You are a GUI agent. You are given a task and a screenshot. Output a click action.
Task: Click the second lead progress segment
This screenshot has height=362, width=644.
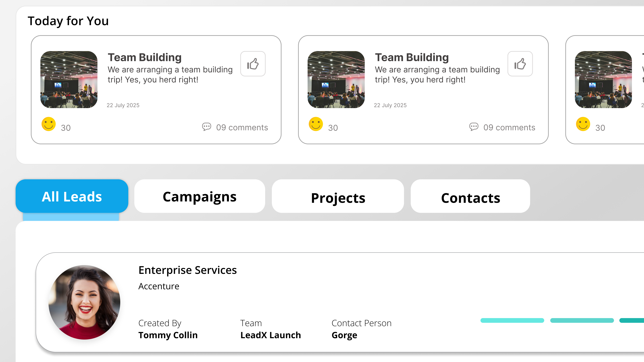tap(582, 321)
